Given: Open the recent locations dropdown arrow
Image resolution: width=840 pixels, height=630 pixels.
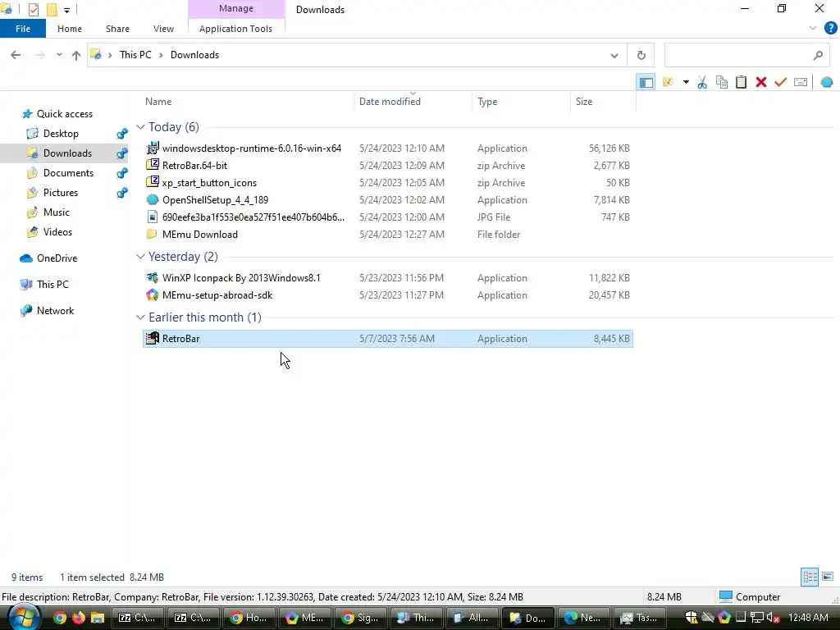Looking at the screenshot, I should click(x=59, y=55).
